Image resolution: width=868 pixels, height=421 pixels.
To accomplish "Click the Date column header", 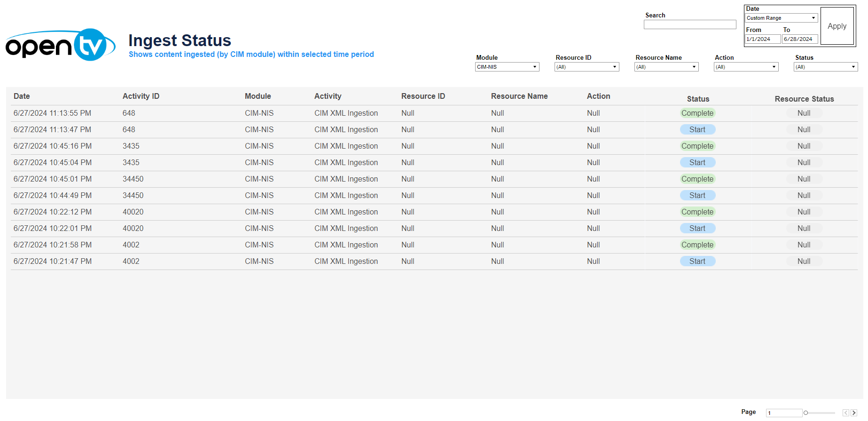I will click(22, 96).
